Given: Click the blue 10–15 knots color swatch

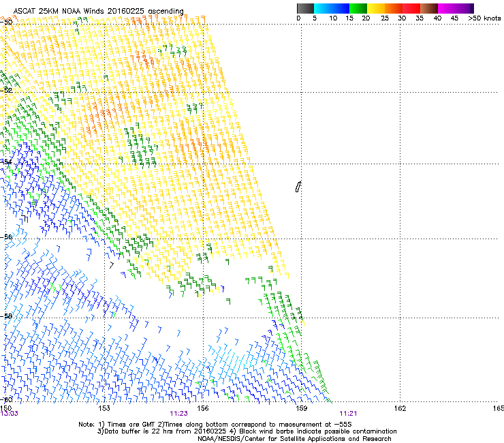Looking at the screenshot, I should (x=340, y=8).
